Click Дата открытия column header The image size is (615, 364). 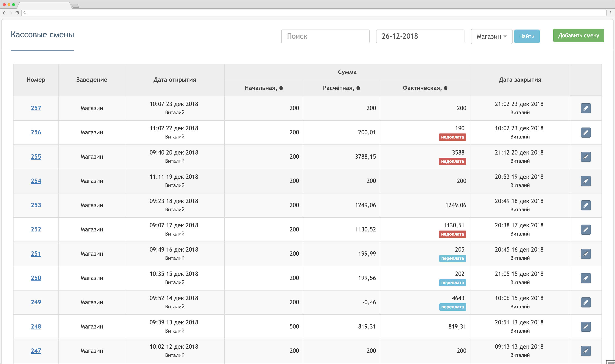point(175,80)
